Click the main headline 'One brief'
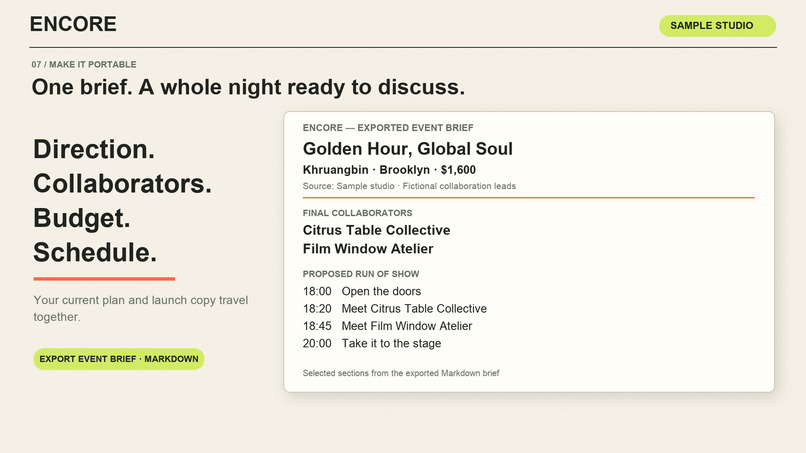806x453 pixels. click(x=248, y=87)
